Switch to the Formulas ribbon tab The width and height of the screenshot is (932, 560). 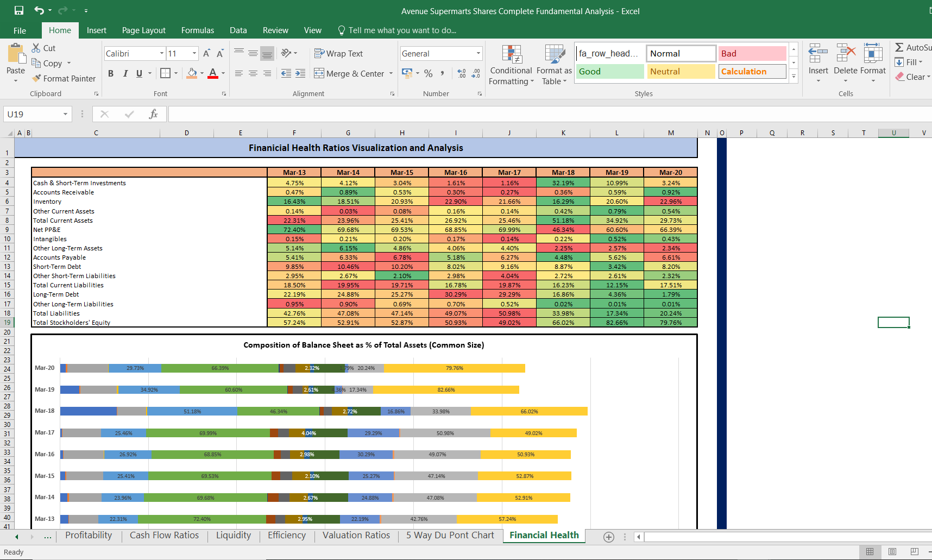(x=198, y=30)
